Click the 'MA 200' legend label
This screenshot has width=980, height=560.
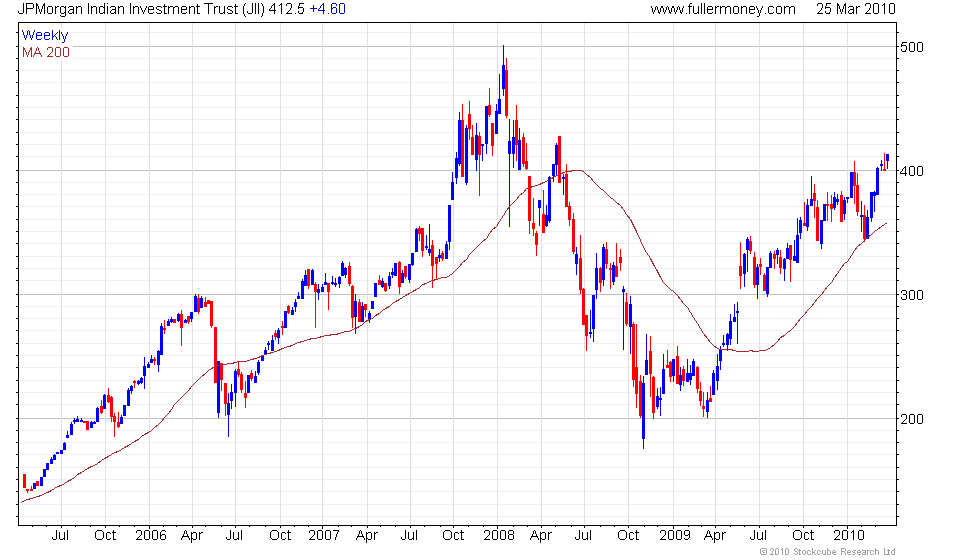point(46,52)
